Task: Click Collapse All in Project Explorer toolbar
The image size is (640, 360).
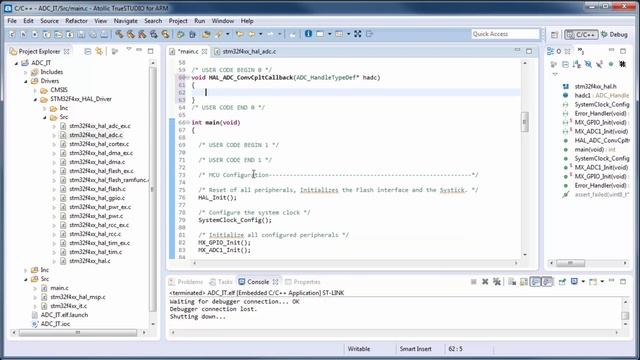Action: click(x=87, y=51)
